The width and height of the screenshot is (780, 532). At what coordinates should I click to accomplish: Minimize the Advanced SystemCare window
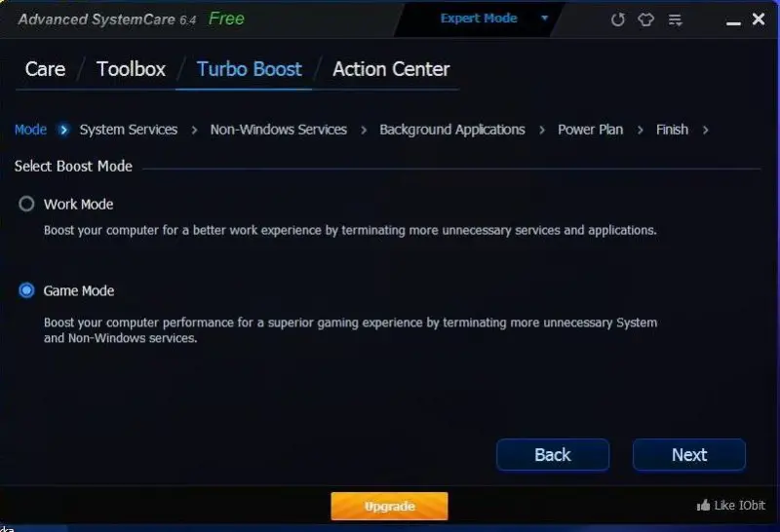pos(733,22)
